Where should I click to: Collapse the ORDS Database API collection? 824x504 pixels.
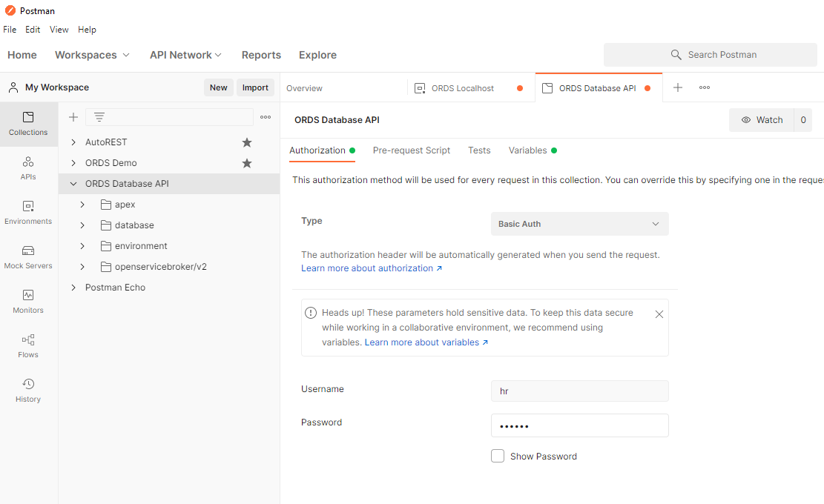point(73,184)
